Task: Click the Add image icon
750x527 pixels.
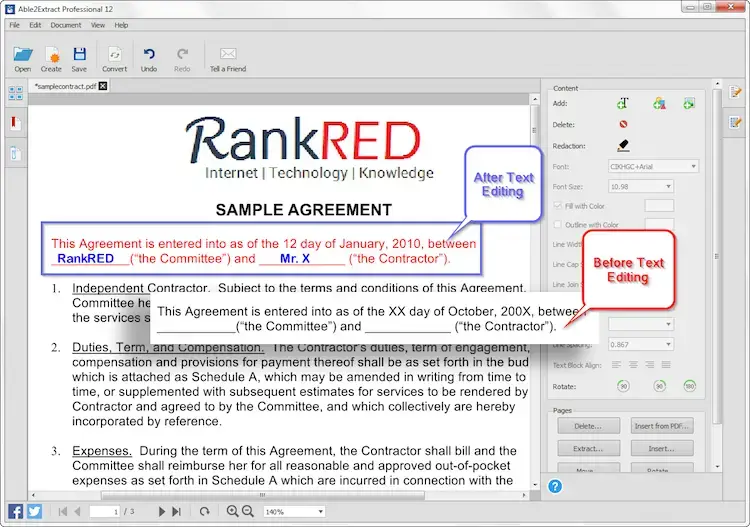Action: point(689,103)
